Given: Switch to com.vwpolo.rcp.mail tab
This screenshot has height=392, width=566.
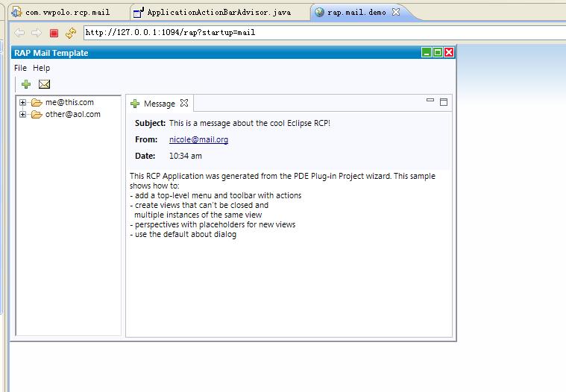Looking at the screenshot, I should pyautogui.click(x=68, y=12).
